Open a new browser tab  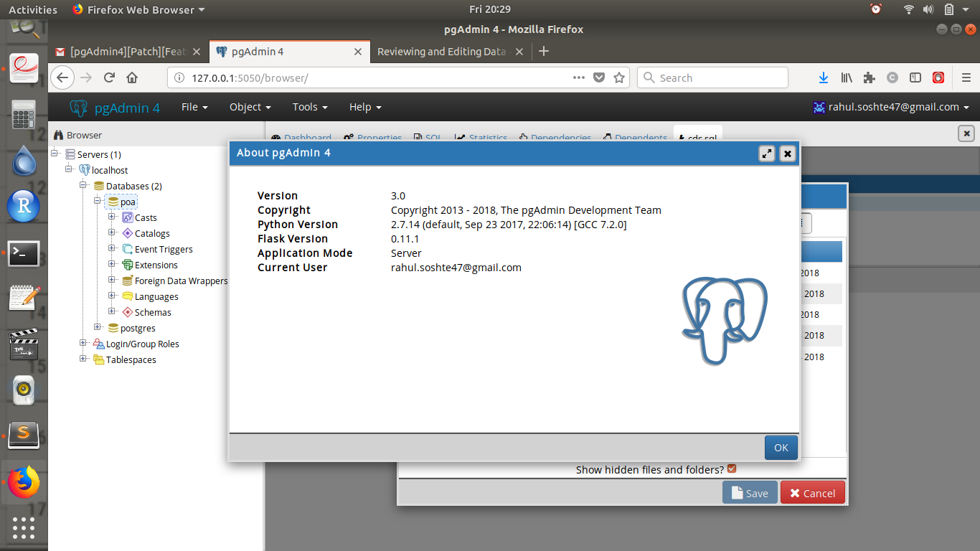point(544,51)
